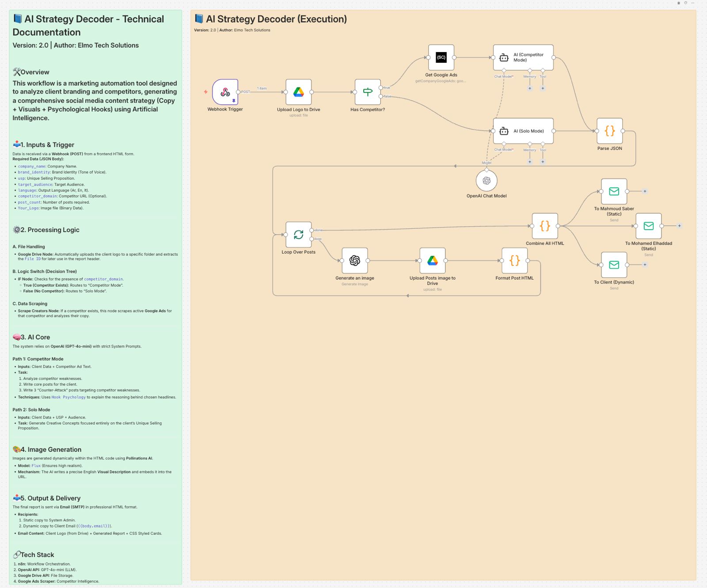Click plus after To Client (Dynamic) node

click(645, 265)
